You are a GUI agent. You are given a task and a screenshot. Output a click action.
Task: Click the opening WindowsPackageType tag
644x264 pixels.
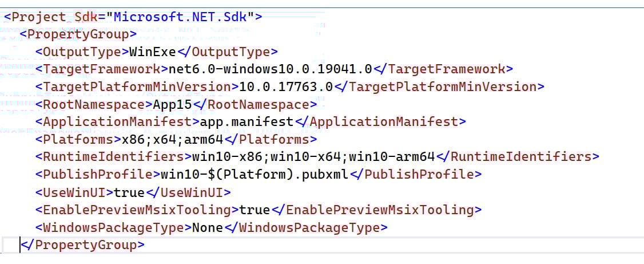[114, 227]
